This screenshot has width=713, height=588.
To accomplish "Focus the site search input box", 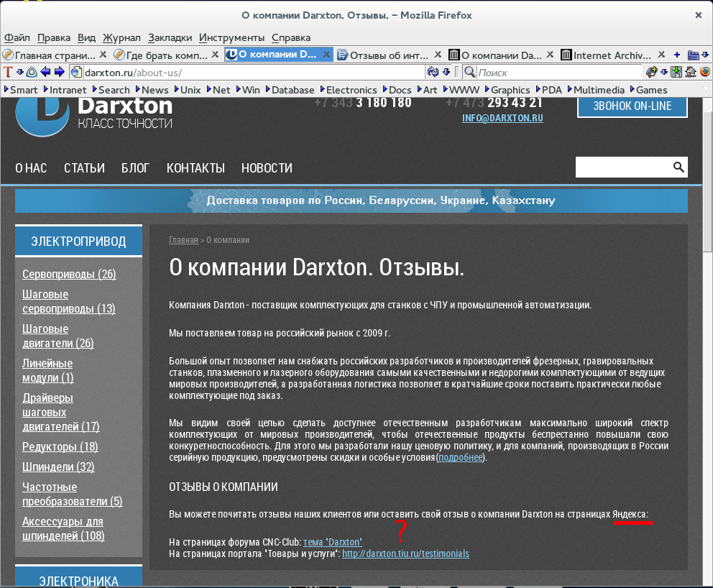I will (x=623, y=167).
